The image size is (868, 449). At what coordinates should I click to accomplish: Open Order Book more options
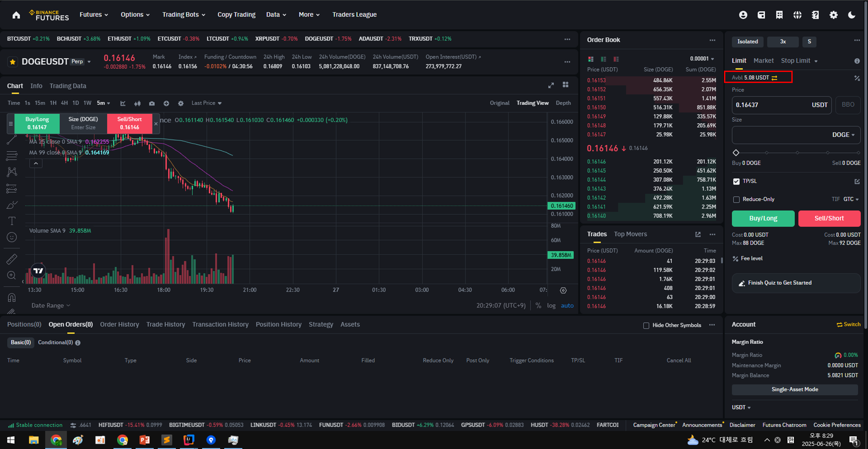pyautogui.click(x=713, y=40)
